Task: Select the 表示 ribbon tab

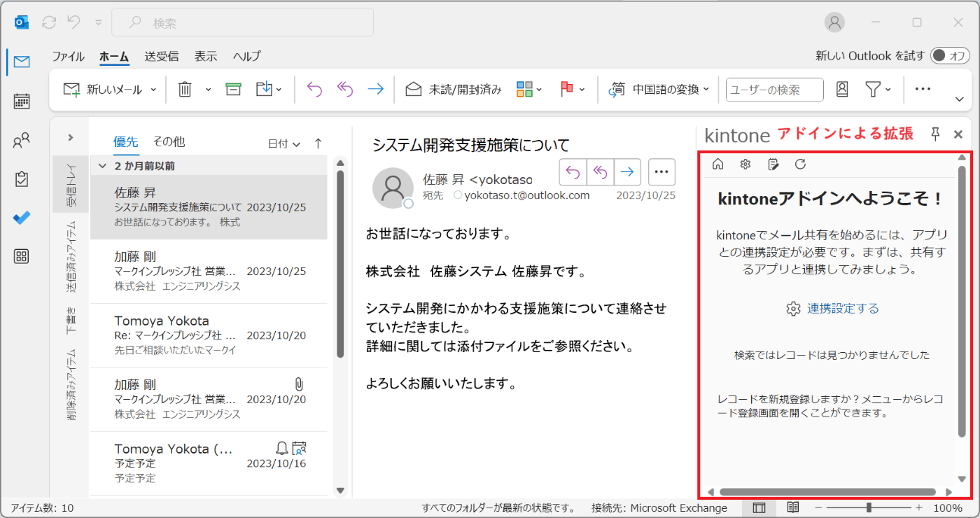Action: point(206,57)
